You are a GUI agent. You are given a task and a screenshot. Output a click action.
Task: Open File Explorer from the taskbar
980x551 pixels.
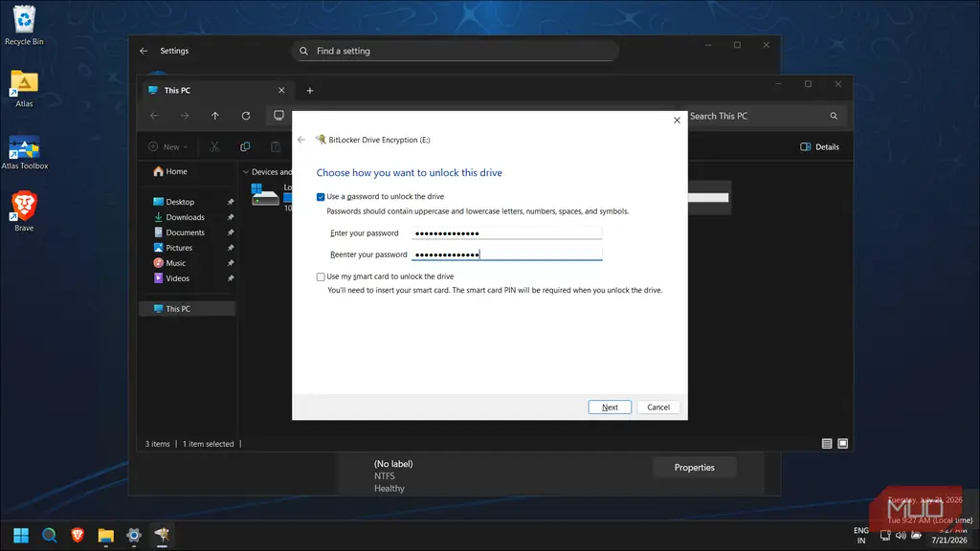click(105, 536)
